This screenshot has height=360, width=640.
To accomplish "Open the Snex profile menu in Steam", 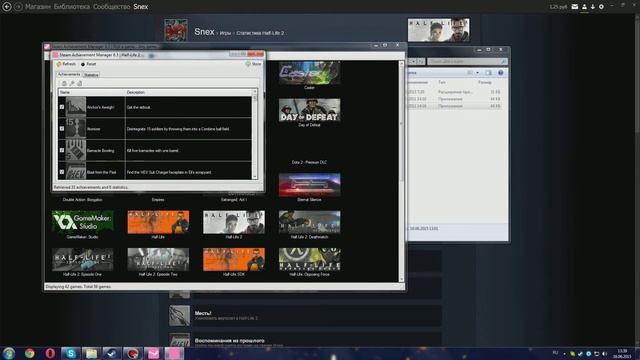I will (x=141, y=7).
